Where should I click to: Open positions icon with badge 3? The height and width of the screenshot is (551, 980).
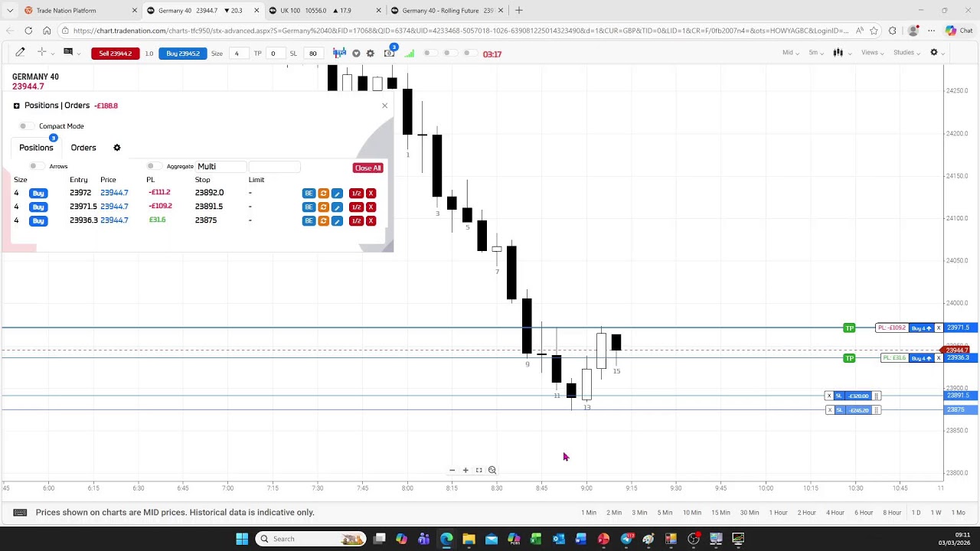(390, 52)
